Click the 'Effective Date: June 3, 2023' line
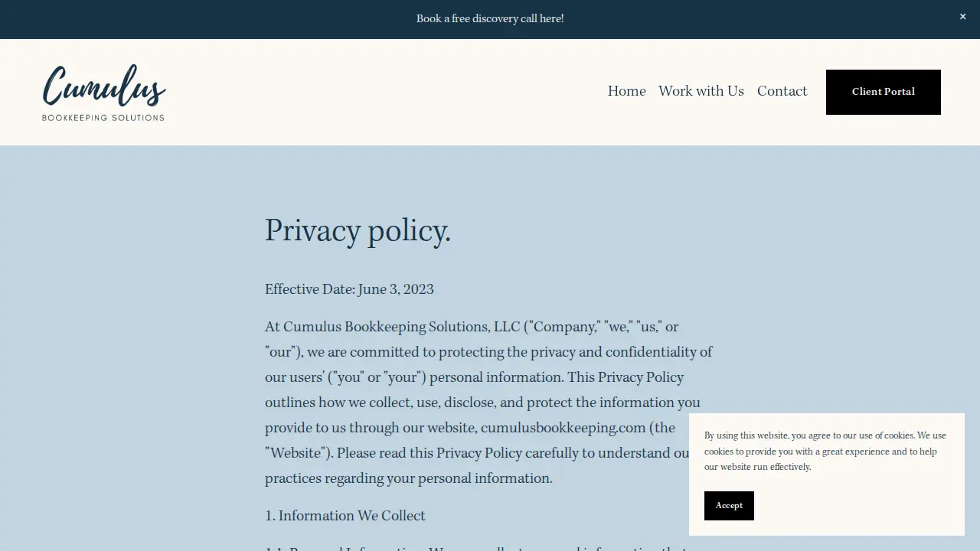 (x=349, y=289)
